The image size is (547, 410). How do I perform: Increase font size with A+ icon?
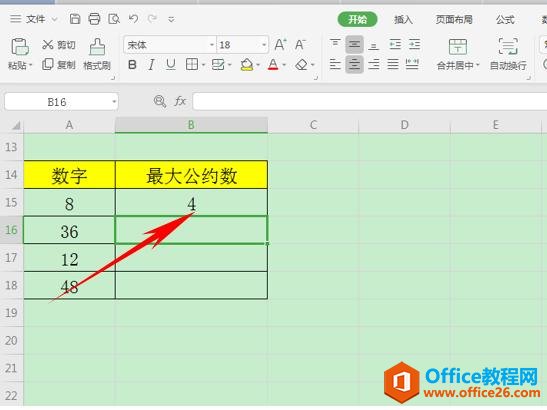280,45
